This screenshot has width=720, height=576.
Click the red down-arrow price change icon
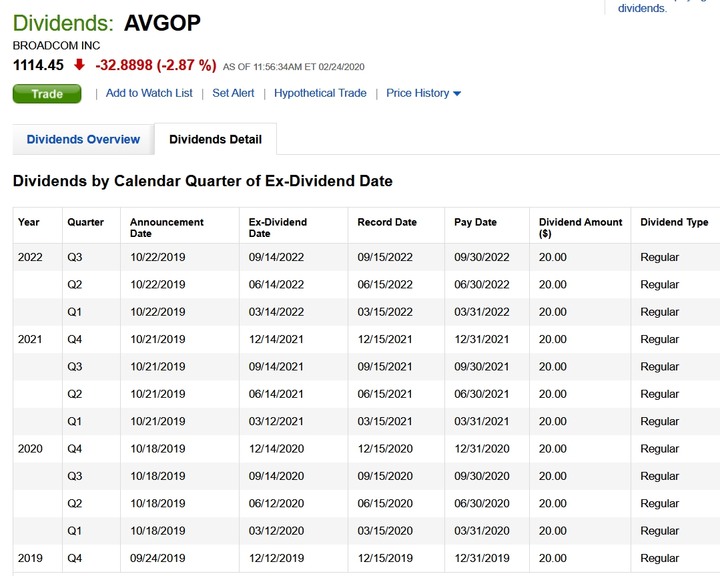79,64
